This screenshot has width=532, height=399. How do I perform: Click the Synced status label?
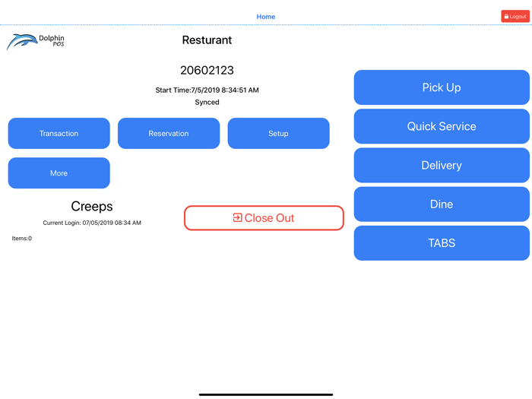207,102
